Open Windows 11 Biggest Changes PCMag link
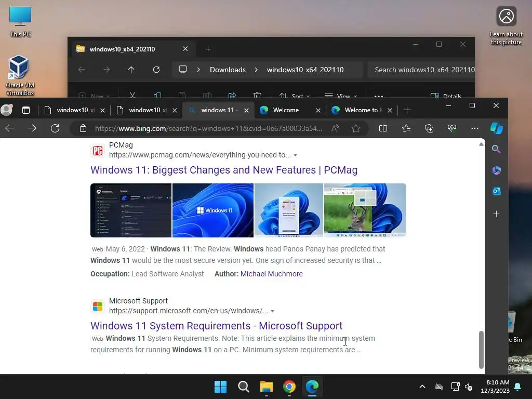This screenshot has width=532, height=399. point(224,170)
